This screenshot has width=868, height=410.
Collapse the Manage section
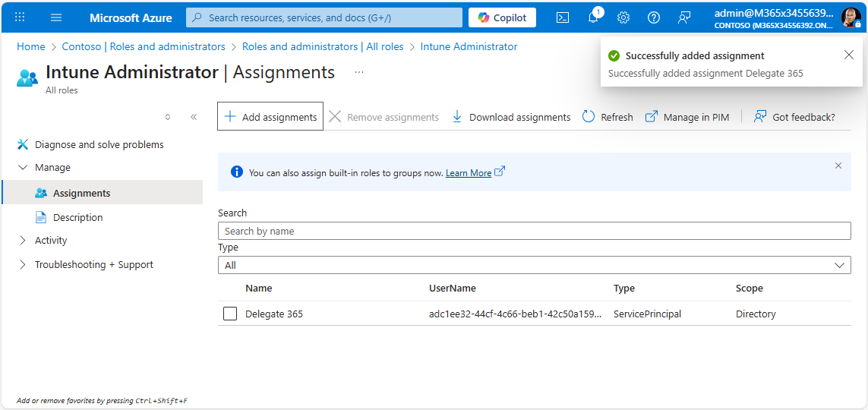click(x=22, y=168)
